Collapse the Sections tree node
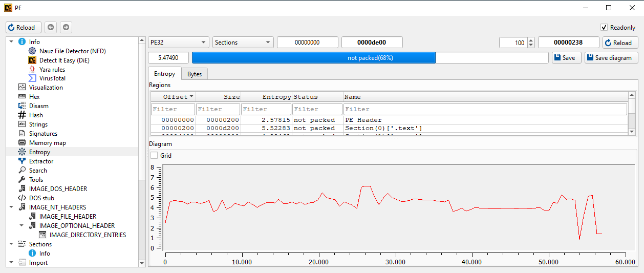Viewport: 644px width, 273px height. (12, 244)
